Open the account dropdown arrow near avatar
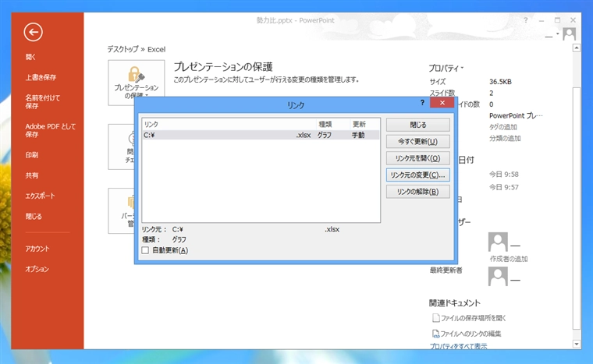This screenshot has height=364, width=593. (557, 34)
